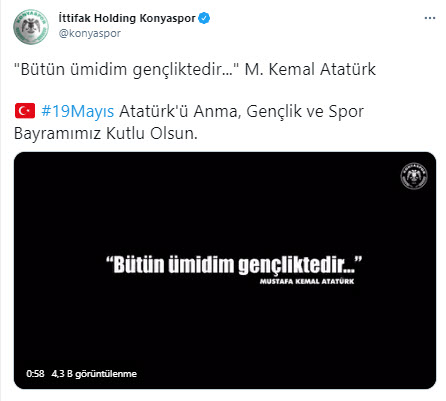
Task: Play the Atatürk quote video
Action: [225, 270]
